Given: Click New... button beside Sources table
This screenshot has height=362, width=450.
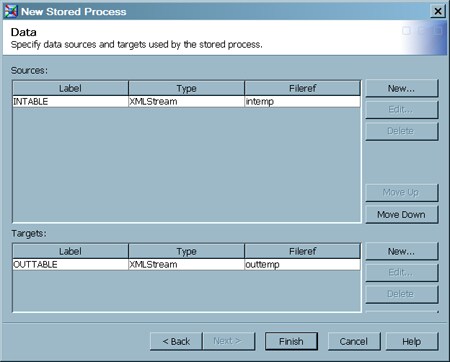Looking at the screenshot, I should 401,88.
